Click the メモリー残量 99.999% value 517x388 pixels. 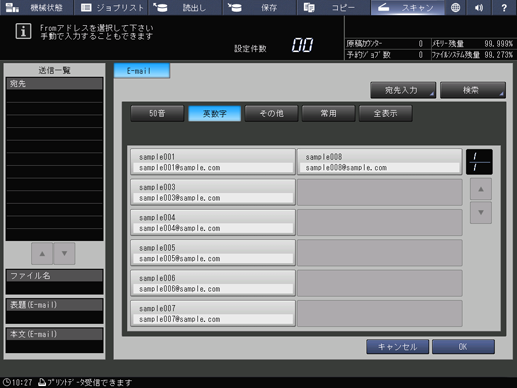(498, 44)
